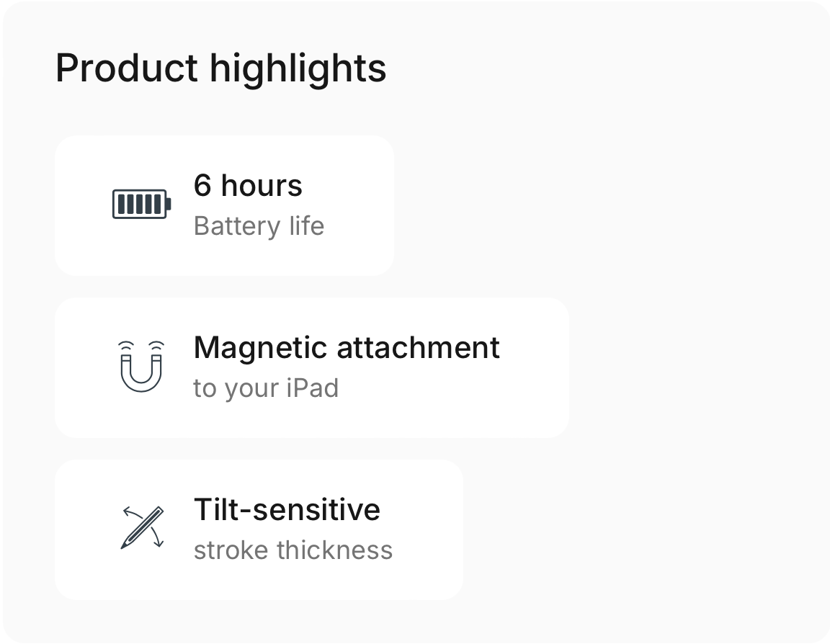Click the word "hours" in the first card
Screen dimensions: 830x644
(x=262, y=186)
